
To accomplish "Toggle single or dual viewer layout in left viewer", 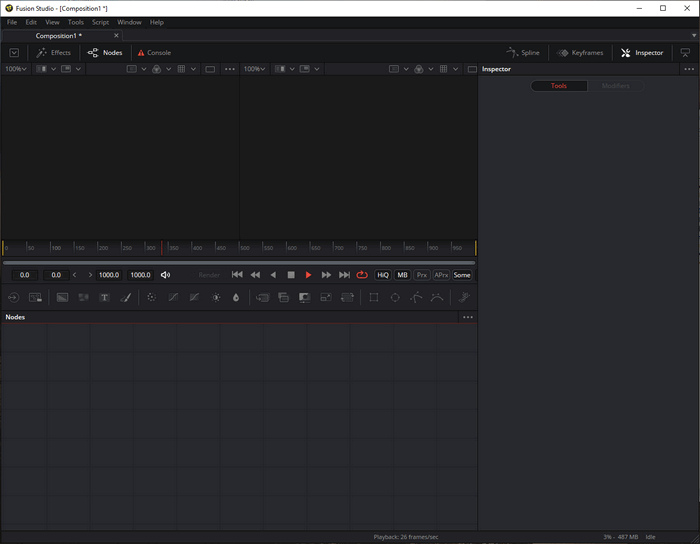I will [210, 69].
